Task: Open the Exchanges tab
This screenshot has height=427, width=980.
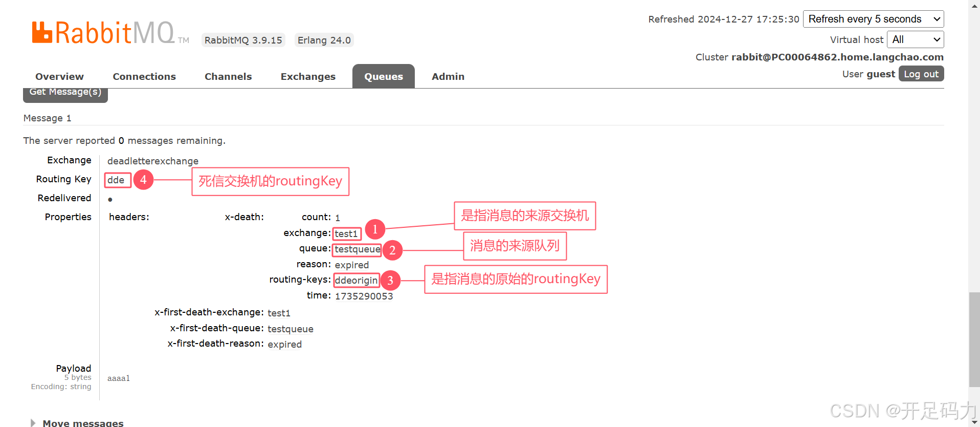Action: [x=308, y=76]
